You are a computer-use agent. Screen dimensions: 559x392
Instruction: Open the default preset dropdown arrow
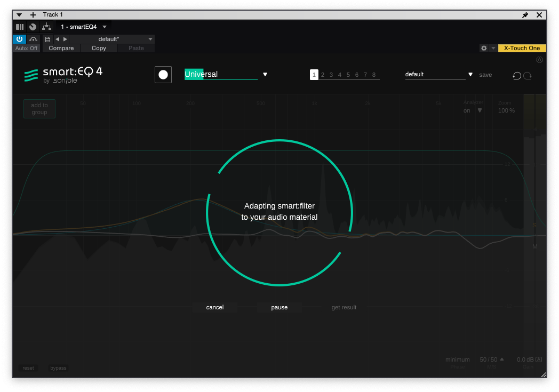coord(470,75)
